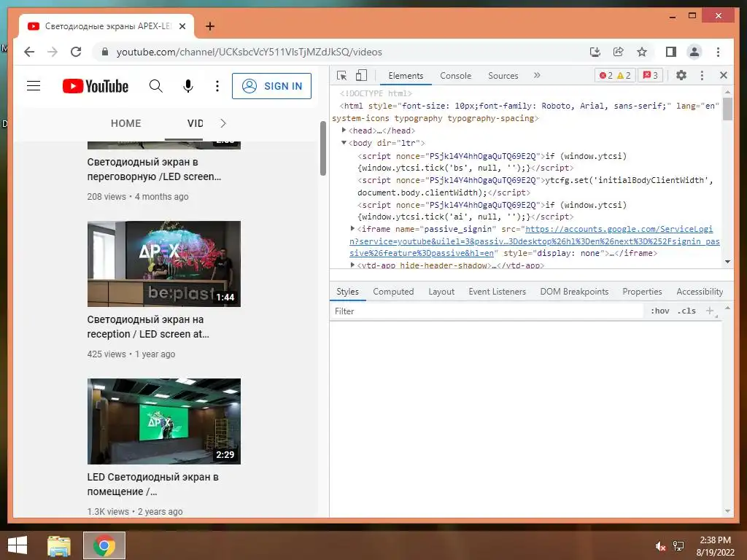The image size is (747, 560).
Task: Open DevTools customize three-dot menu
Action: click(x=702, y=75)
